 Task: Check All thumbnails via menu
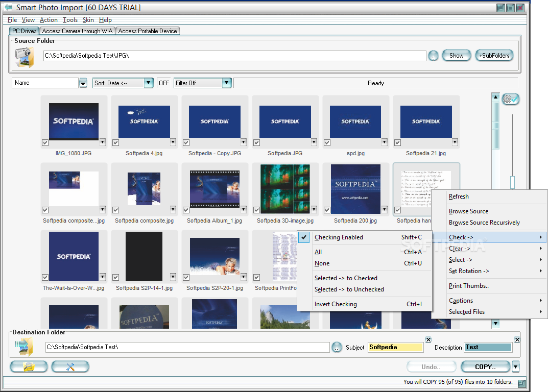click(365, 252)
